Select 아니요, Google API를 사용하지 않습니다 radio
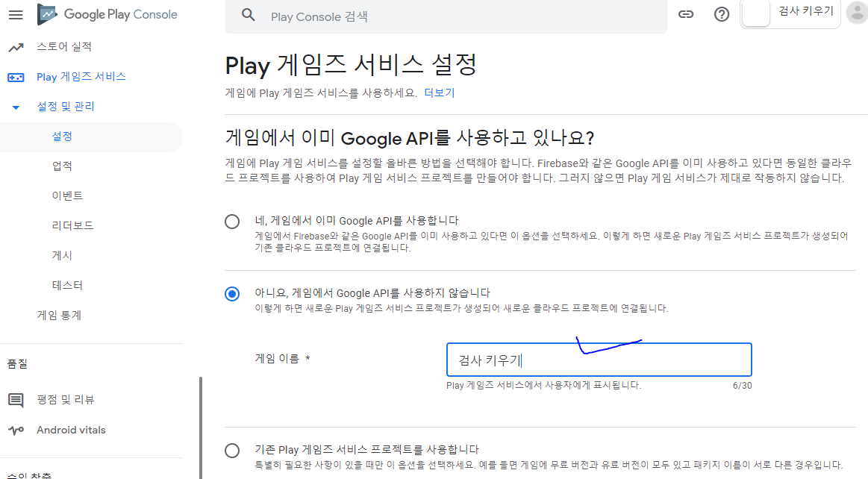Viewport: 868px width, 479px height. click(232, 294)
